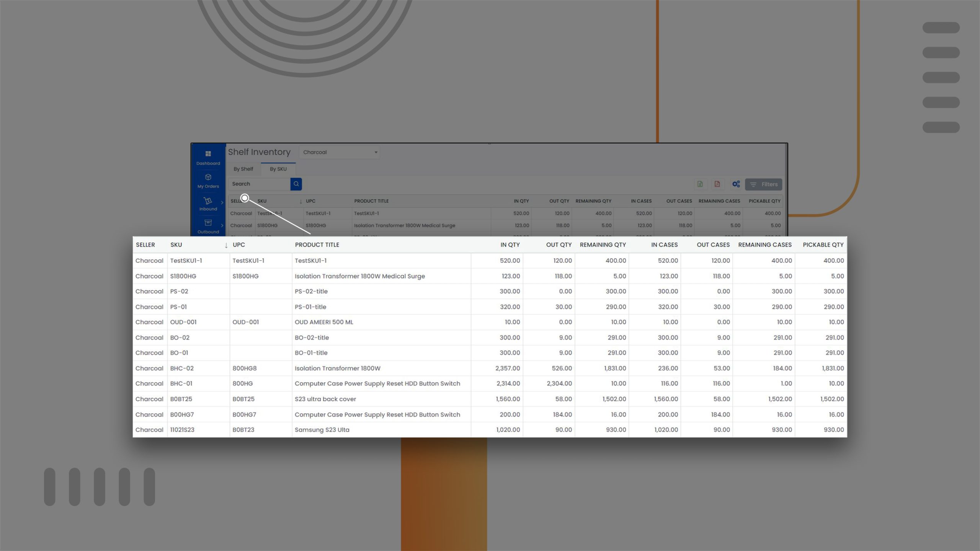This screenshot has height=551, width=980.
Task: Expand the Outbound sidebar submenu chevron
Action: [x=222, y=225]
